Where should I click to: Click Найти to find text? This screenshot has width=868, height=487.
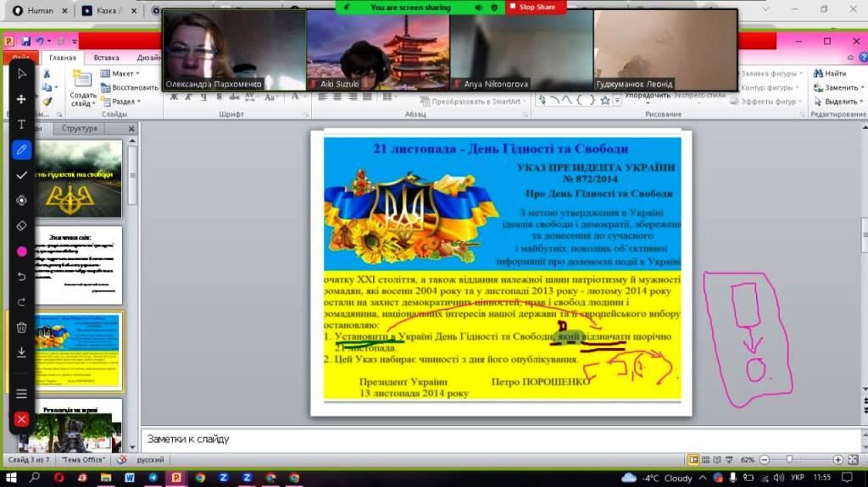point(830,74)
